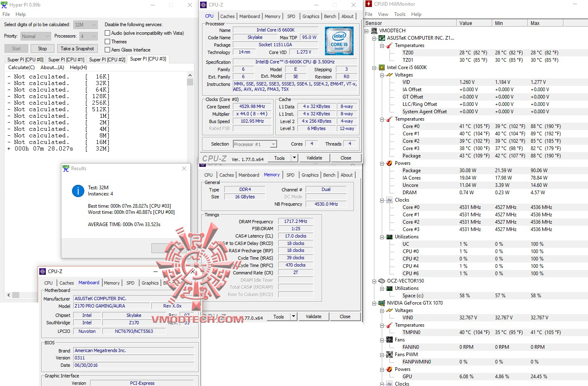Image resolution: width=588 pixels, height=386 pixels.
Task: Click the Fans icon under GeForce GTX 1070
Action: [x=389, y=339]
